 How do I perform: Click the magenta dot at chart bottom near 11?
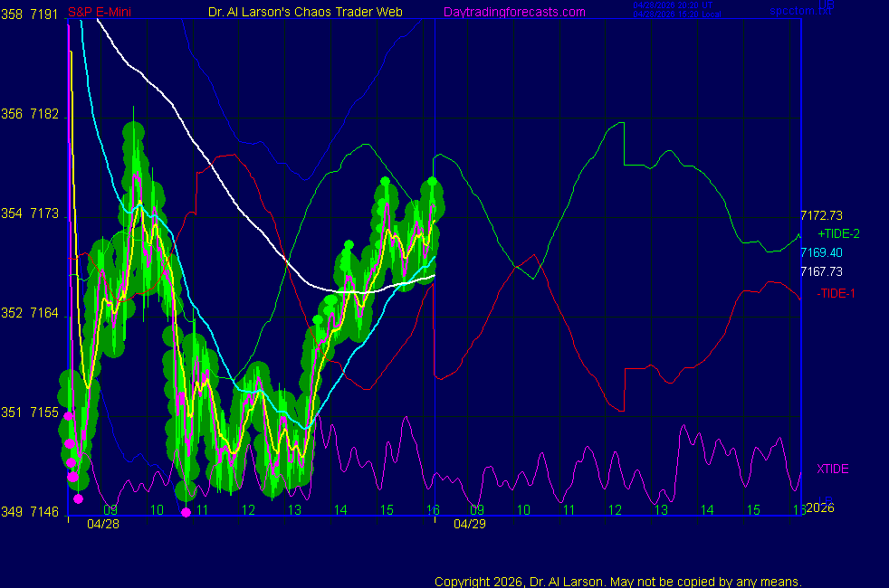tap(186, 513)
